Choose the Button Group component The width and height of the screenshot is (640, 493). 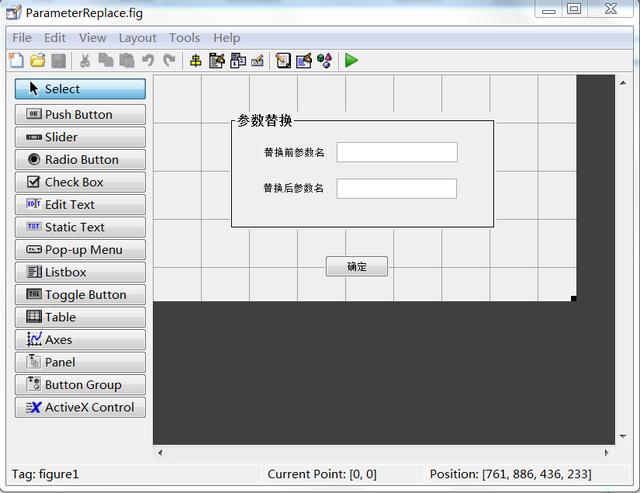click(80, 385)
